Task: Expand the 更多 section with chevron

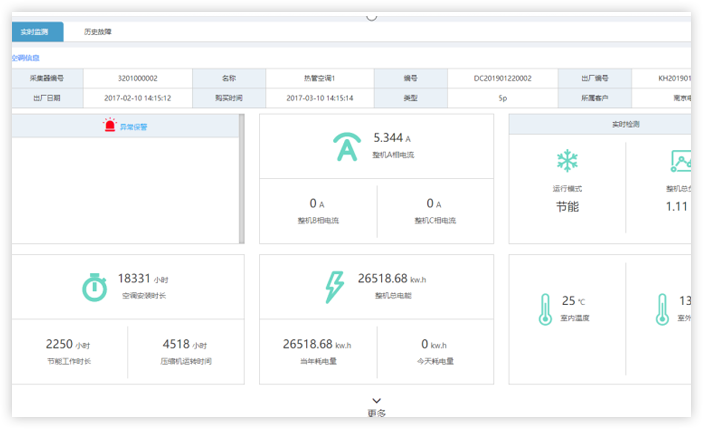Action: click(x=376, y=401)
